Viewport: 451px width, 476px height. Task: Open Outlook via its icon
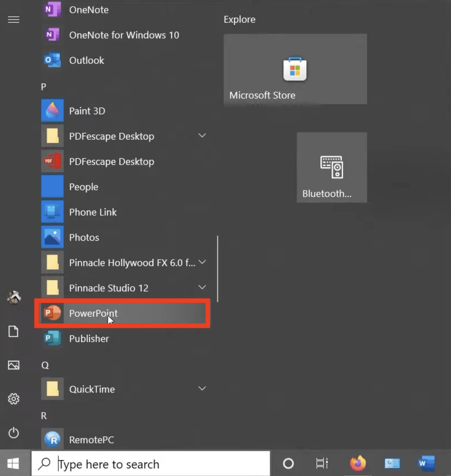52,60
